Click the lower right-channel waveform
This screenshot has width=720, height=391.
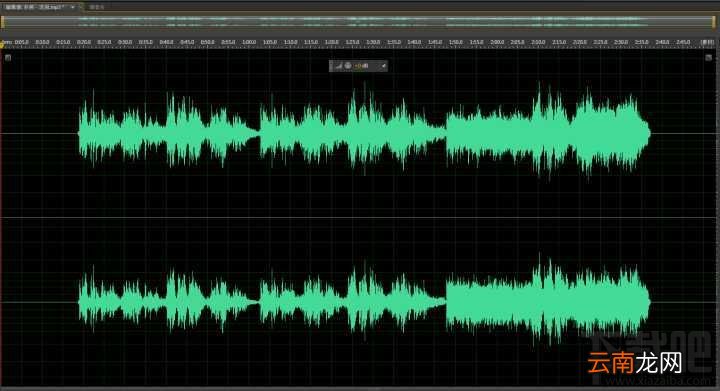[364, 301]
